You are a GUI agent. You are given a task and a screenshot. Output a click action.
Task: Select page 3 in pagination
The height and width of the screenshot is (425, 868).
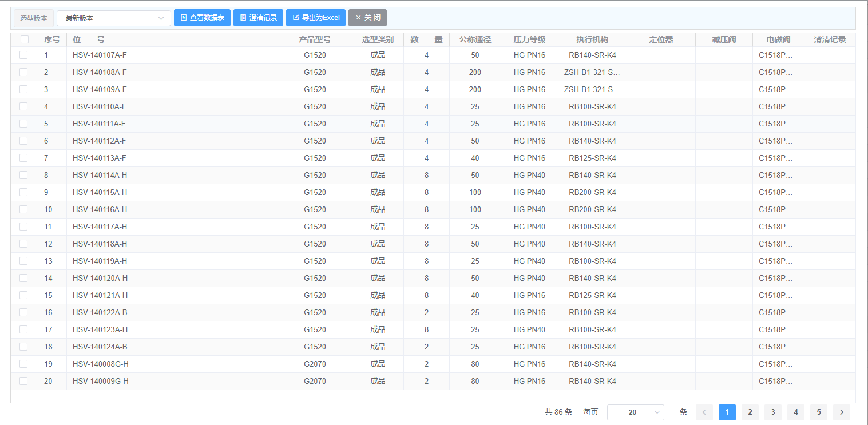click(x=772, y=412)
